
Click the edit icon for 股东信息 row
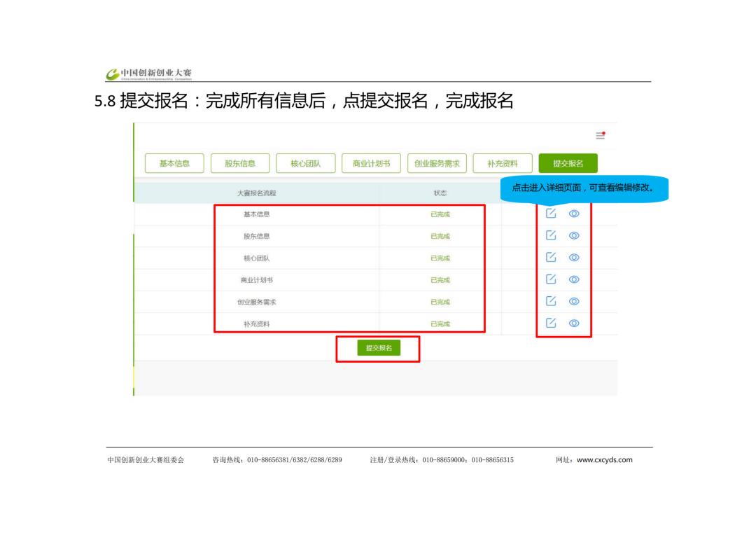(551, 235)
